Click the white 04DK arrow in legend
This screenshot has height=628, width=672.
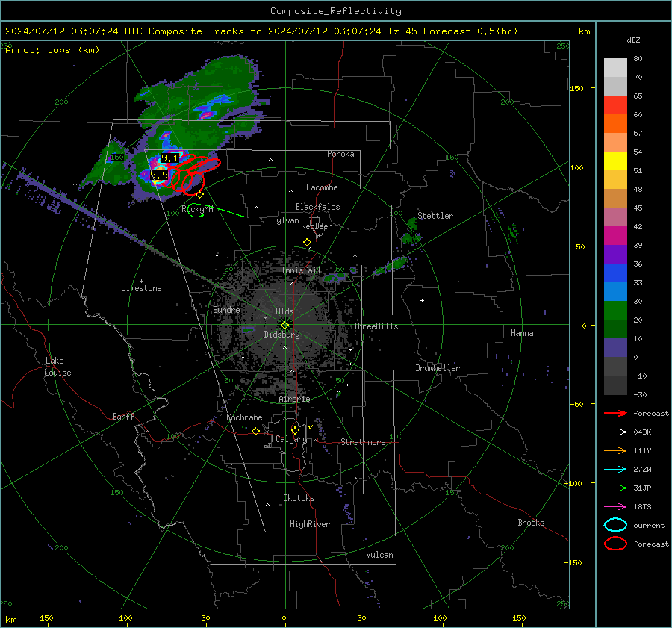point(615,432)
